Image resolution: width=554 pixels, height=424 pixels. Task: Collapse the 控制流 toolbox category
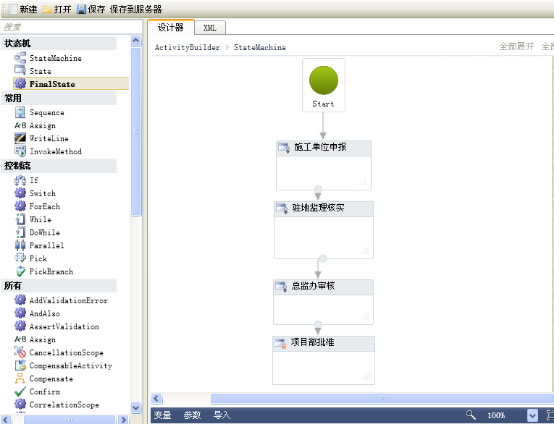(x=59, y=166)
